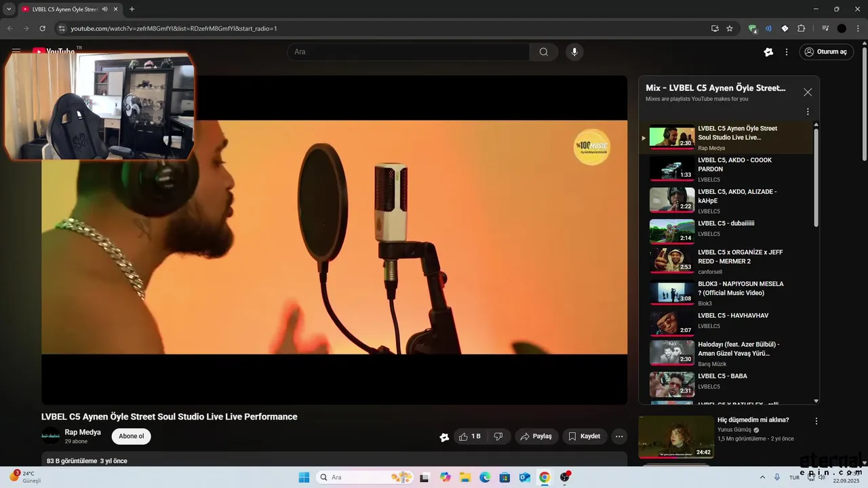Open the Mix playlist three-dot options
This screenshot has height=488, width=868.
pos(808,112)
